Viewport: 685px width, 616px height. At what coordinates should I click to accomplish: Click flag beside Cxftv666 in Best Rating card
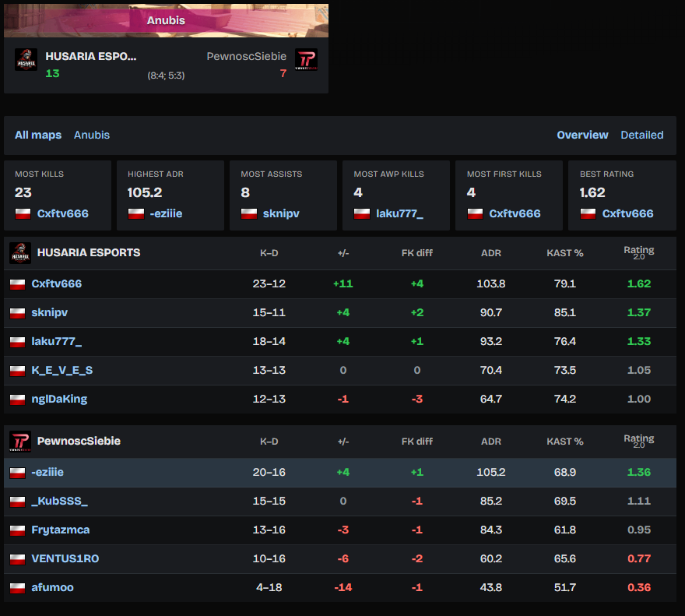point(588,214)
